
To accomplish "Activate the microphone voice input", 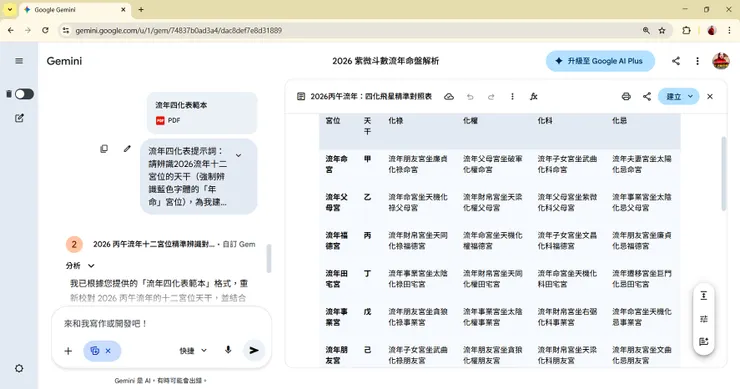I will click(228, 350).
